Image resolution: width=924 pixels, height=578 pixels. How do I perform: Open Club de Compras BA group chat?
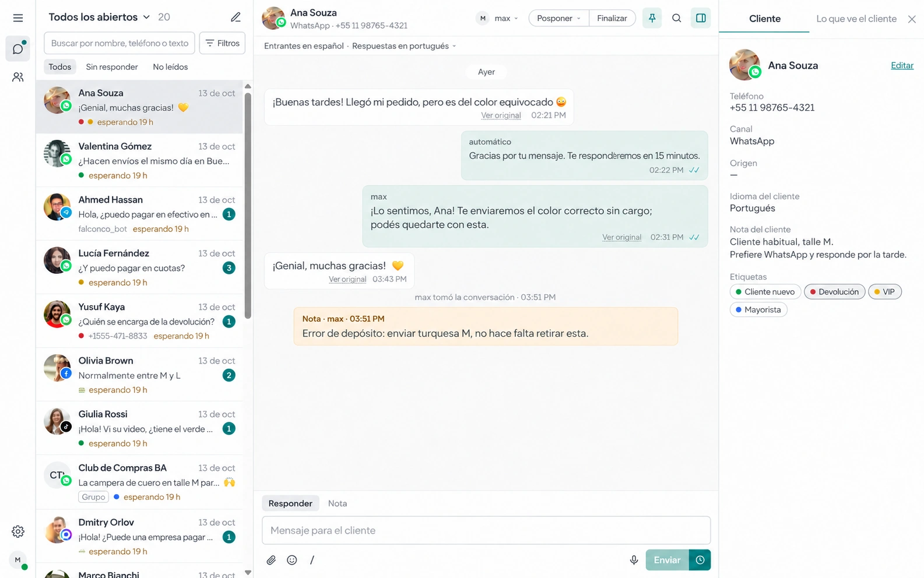[x=139, y=482]
